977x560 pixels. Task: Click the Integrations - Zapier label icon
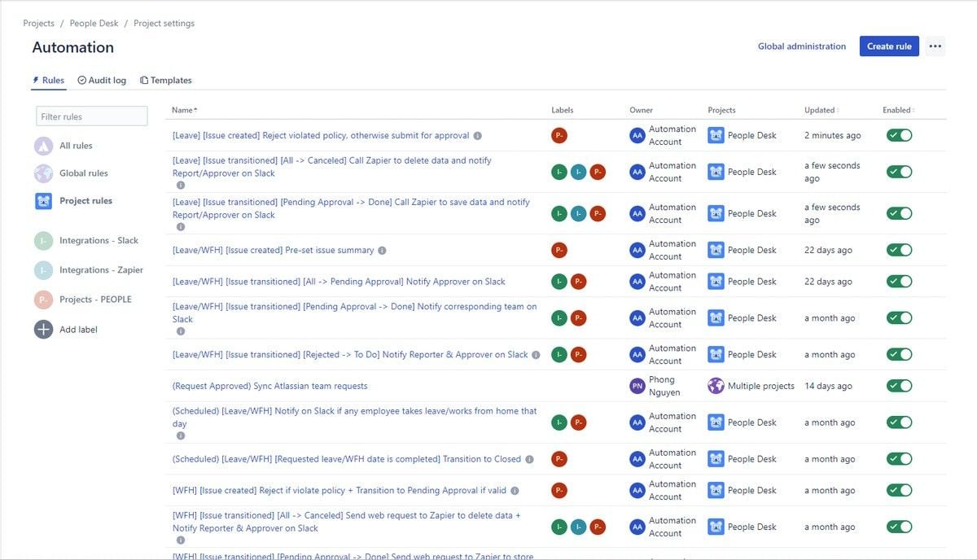click(x=43, y=270)
